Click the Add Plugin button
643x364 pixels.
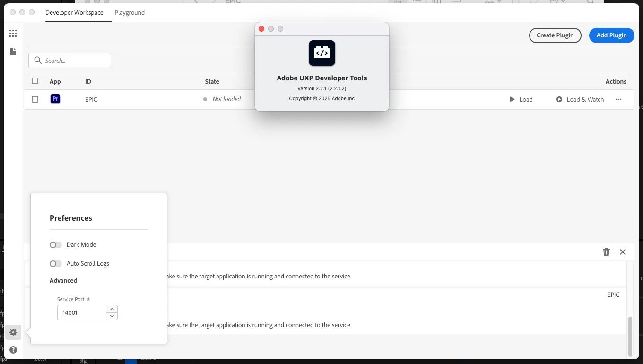coord(612,35)
